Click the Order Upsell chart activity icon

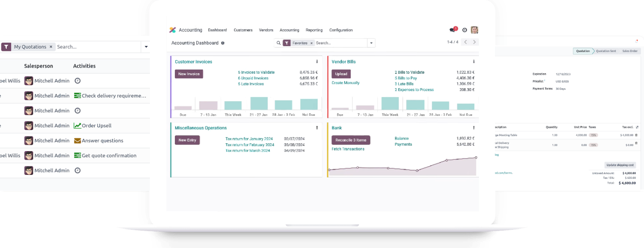pos(77,125)
